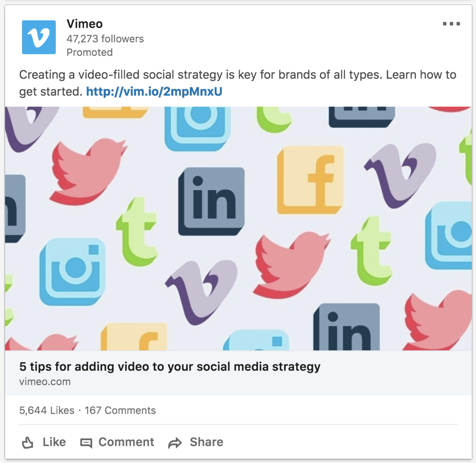Open the article title about 5 tips
Viewport: 476px width, 463px height.
[170, 367]
